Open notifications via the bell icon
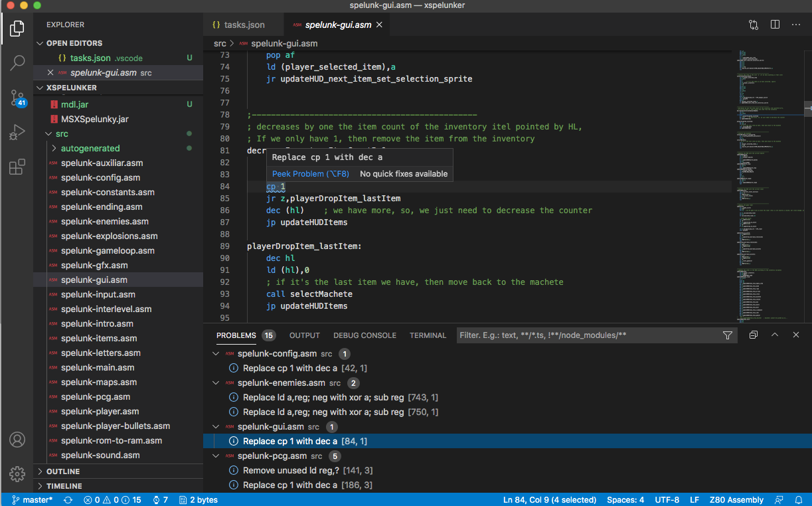The image size is (812, 506). pos(799,499)
